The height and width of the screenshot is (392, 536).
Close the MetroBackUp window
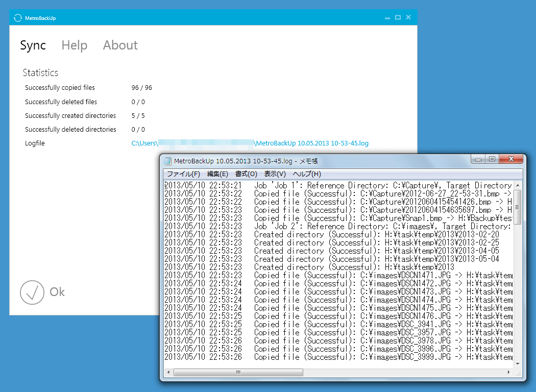pos(408,17)
